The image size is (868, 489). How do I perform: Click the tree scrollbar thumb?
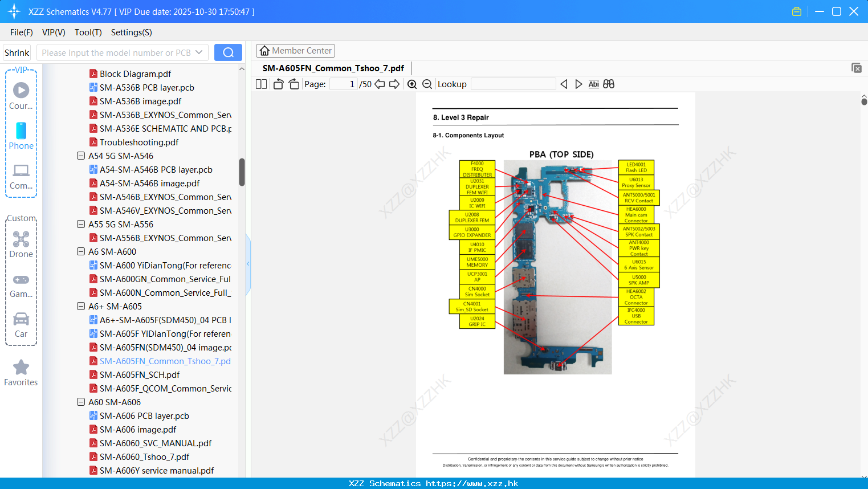242,172
